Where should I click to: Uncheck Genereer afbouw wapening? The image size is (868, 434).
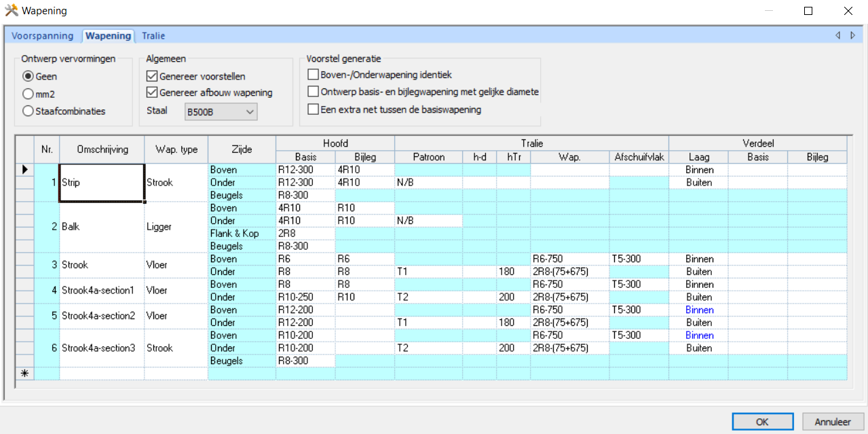point(152,92)
